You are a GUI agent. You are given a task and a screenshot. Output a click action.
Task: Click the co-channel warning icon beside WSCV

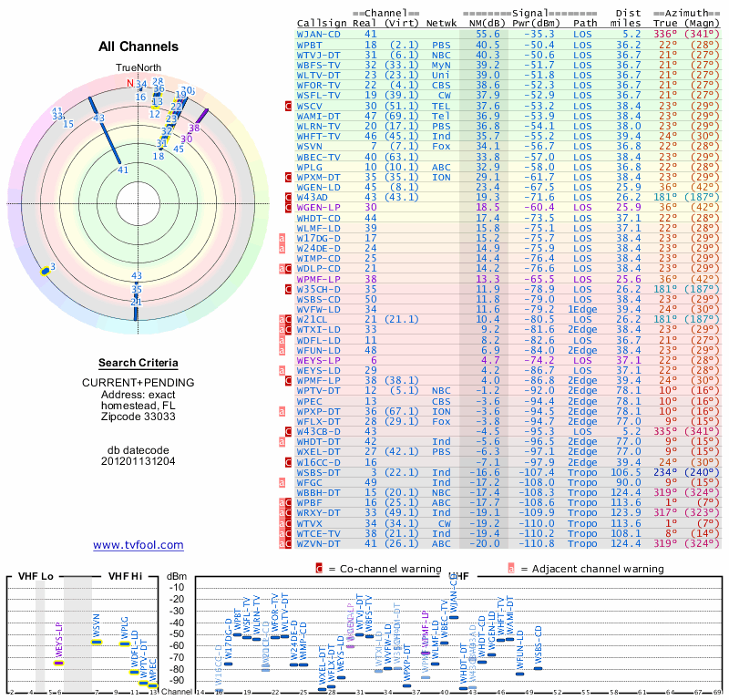click(288, 106)
